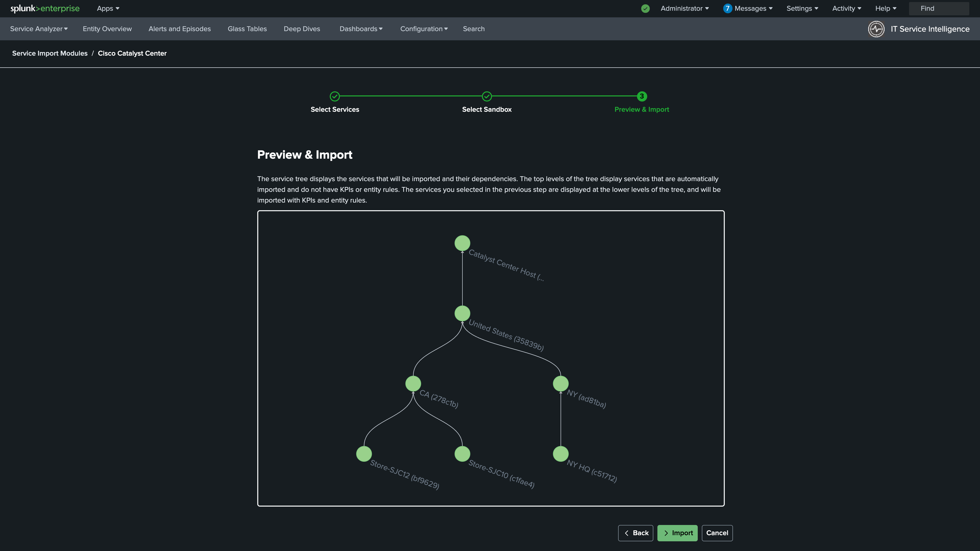
Task: Select the Store-SJC12 (bf9629) node
Action: (x=364, y=454)
